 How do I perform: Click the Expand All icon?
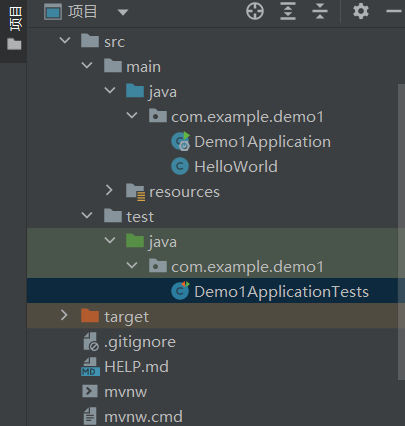tap(288, 11)
